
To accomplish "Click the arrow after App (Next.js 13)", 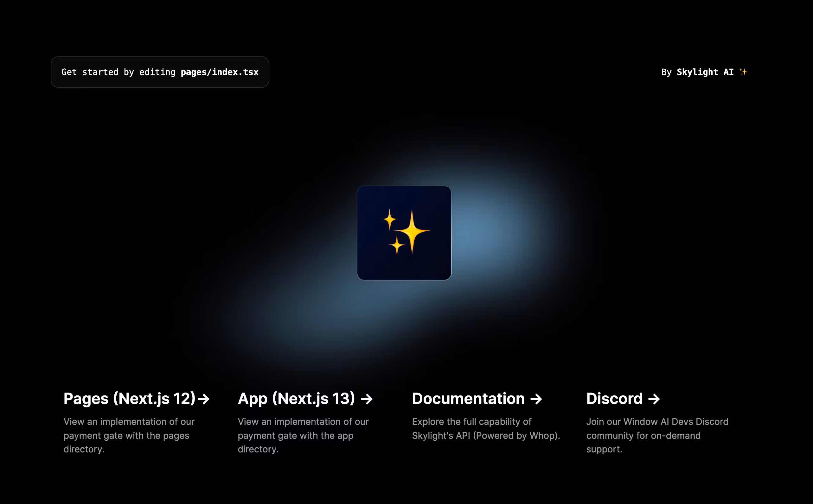I will 367,399.
